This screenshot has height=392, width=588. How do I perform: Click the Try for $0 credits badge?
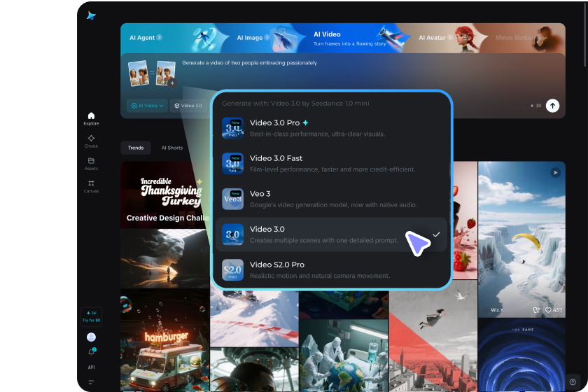(91, 316)
